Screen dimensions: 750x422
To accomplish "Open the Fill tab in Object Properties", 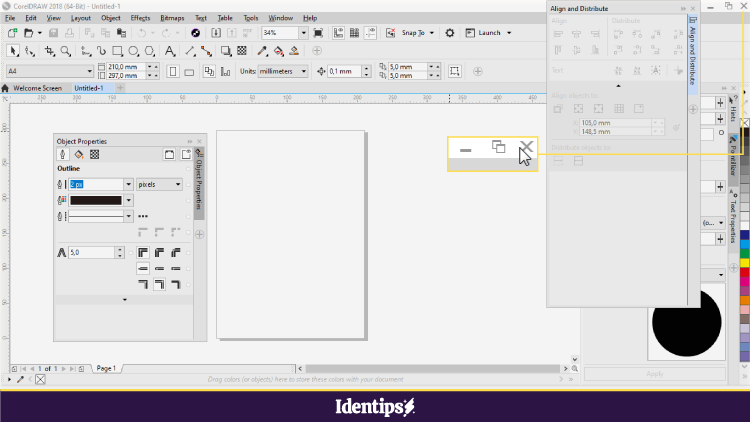I will pyautogui.click(x=78, y=155).
